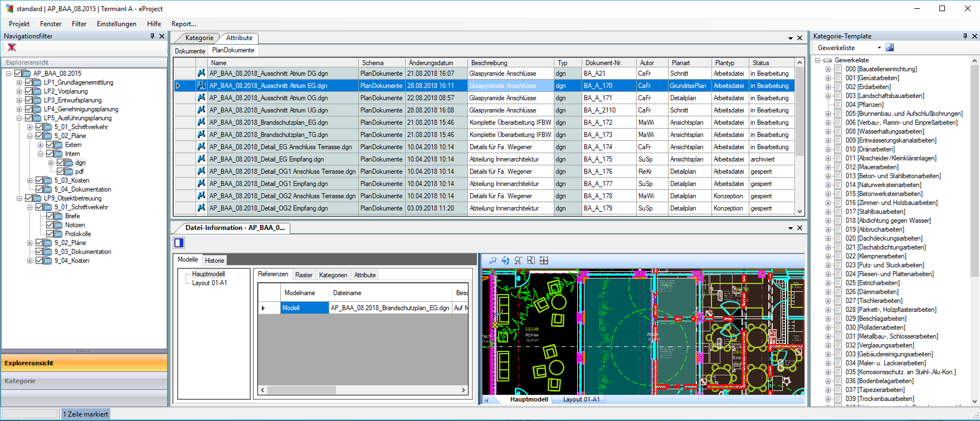Click the document list scroll down arrow
Screen dimensions: 980x421
[800, 211]
